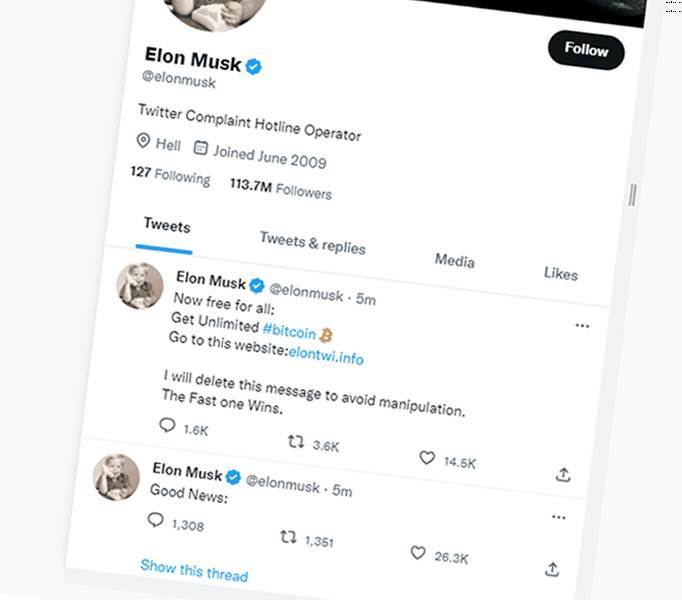View the 113.7M Followers list
Viewport: 682px width, 600px height.
tap(281, 188)
